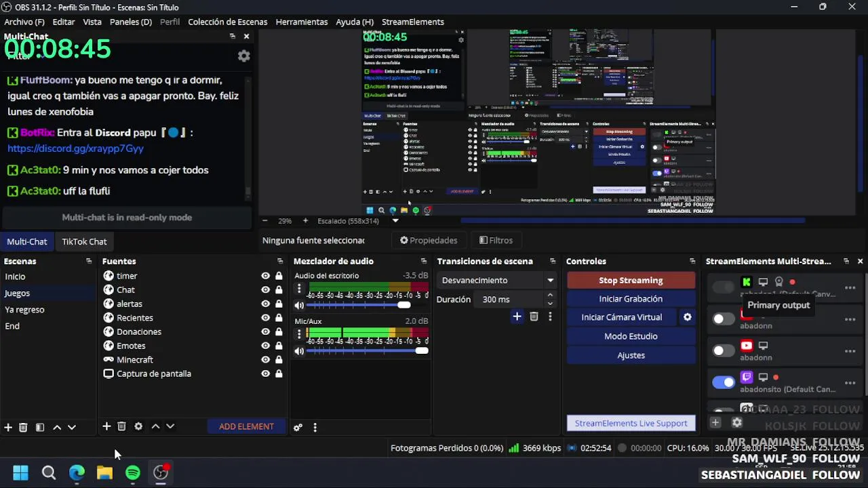Image resolution: width=868 pixels, height=488 pixels.
Task: Open the StreamElements menu
Action: click(x=413, y=22)
